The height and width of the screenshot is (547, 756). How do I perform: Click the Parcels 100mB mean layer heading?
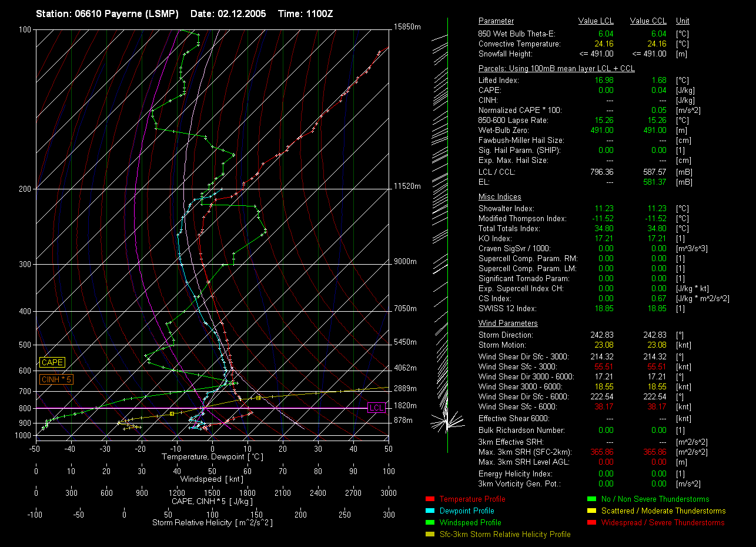(x=556, y=69)
